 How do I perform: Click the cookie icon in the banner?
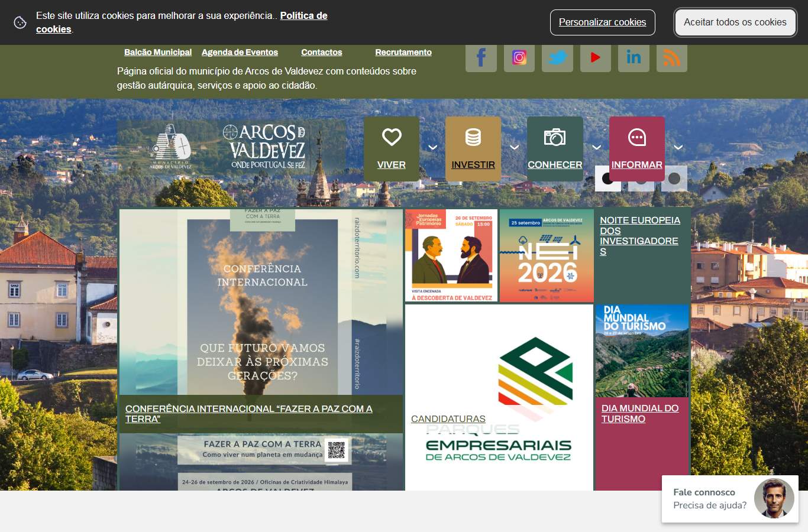20,22
